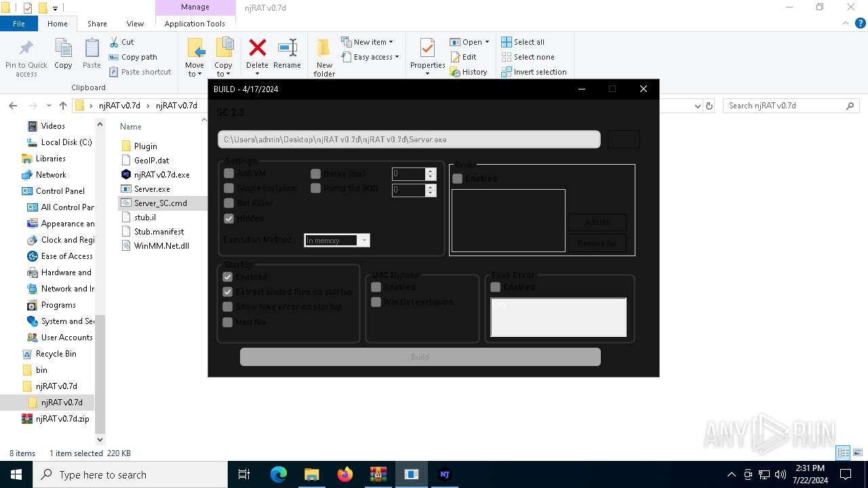Click the Remove file button in Binder
The height and width of the screenshot is (488, 868).
pos(597,243)
